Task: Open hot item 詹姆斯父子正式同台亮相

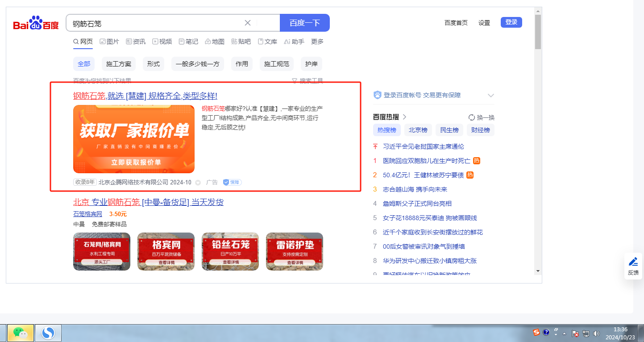Action: 417,204
